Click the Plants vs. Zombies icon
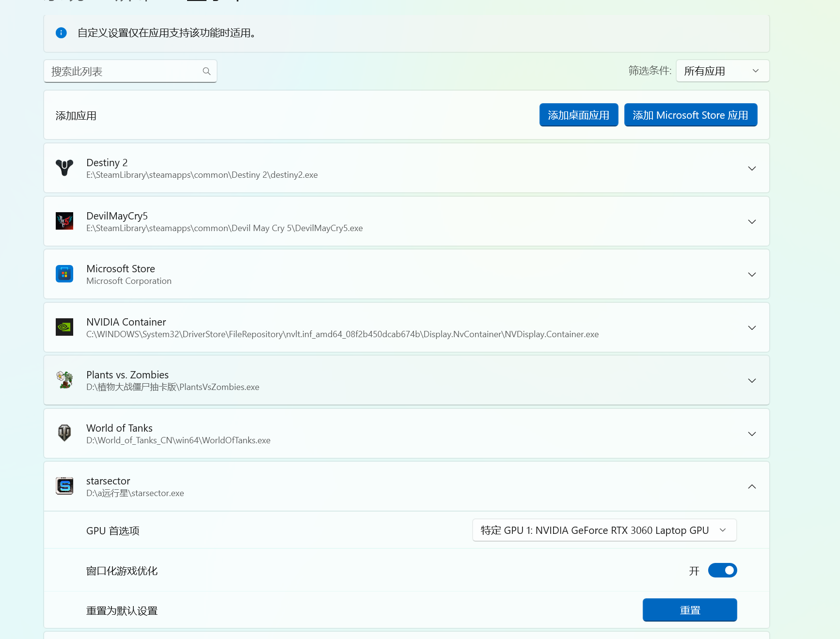 [64, 380]
